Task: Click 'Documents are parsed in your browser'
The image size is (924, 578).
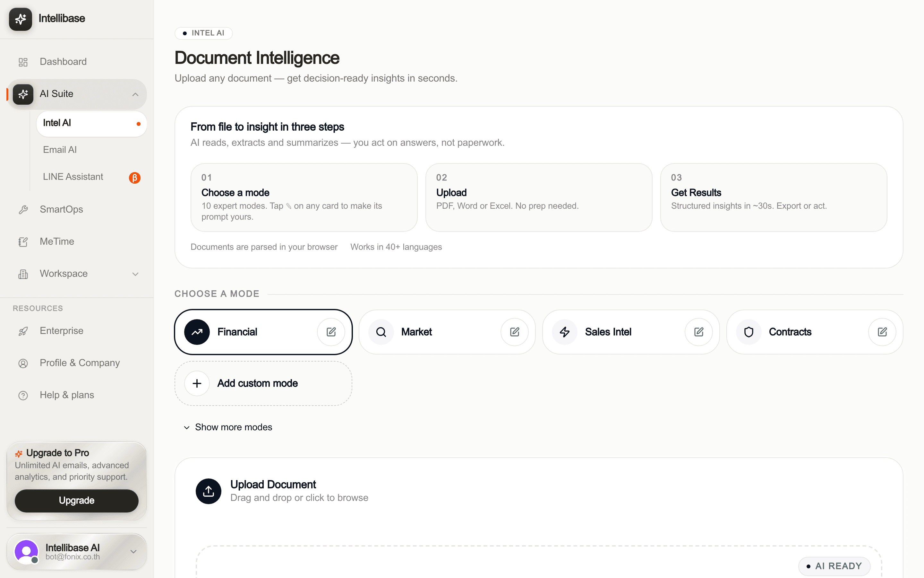Action: [x=264, y=247]
